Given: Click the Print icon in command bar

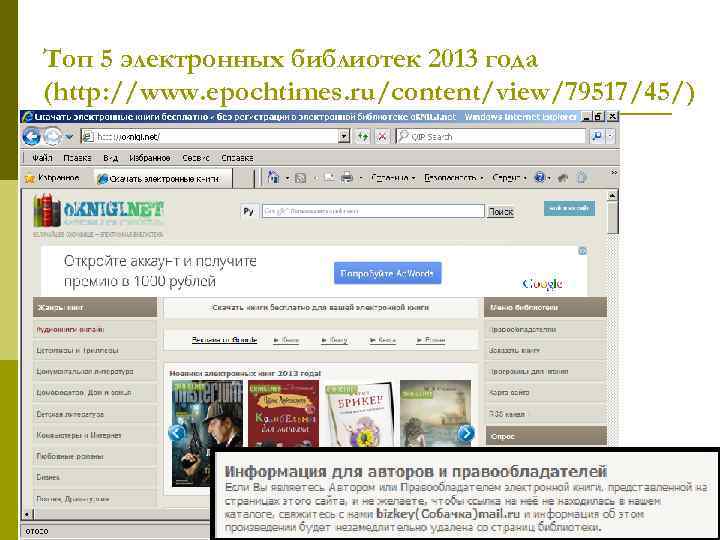Looking at the screenshot, I should pyautogui.click(x=347, y=177).
